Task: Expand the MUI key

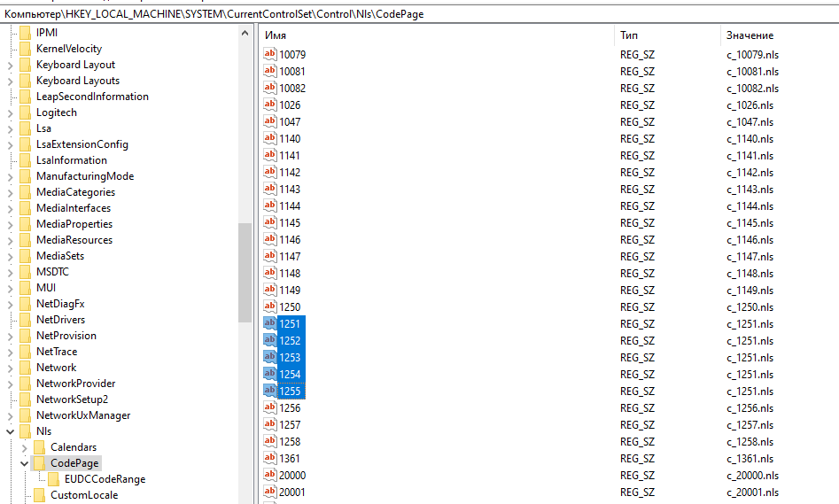Action: coord(10,289)
